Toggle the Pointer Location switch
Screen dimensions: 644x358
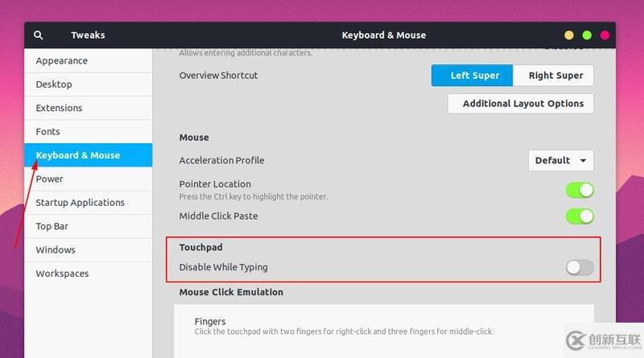580,190
